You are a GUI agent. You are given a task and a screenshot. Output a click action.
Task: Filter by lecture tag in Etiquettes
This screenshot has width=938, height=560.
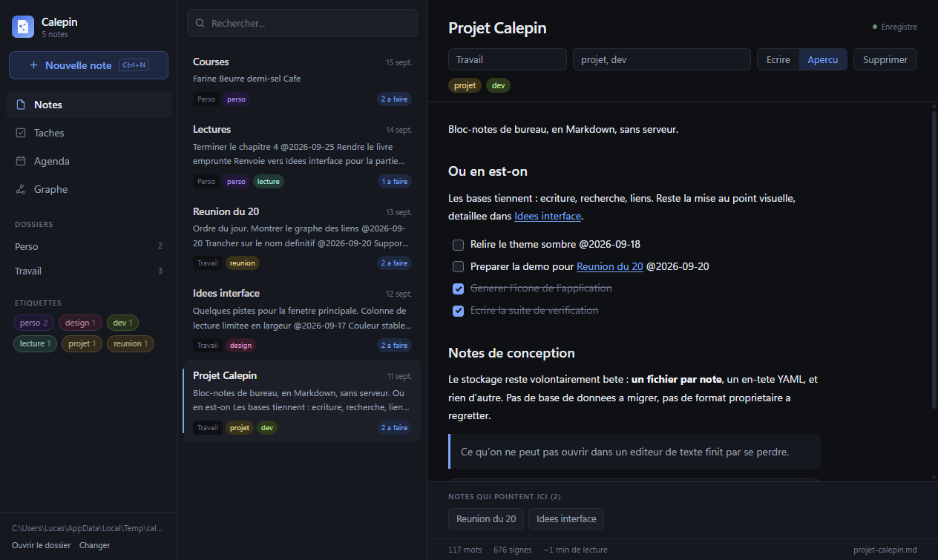tap(35, 343)
